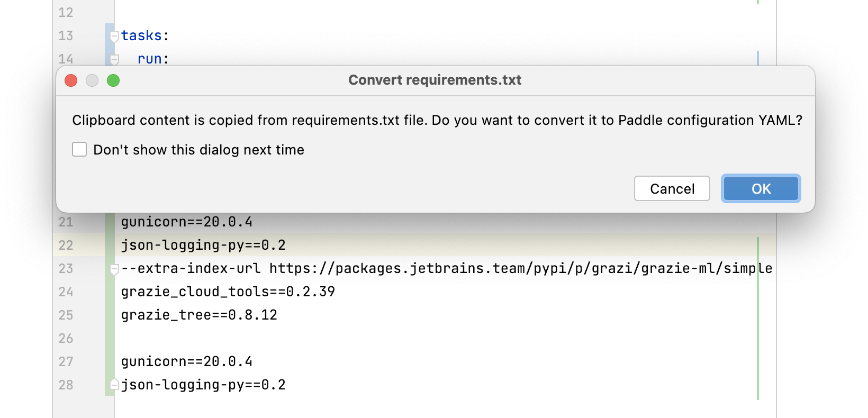Image resolution: width=868 pixels, height=418 pixels.
Task: Close the Convert requirements.txt dialog
Action: [x=71, y=80]
